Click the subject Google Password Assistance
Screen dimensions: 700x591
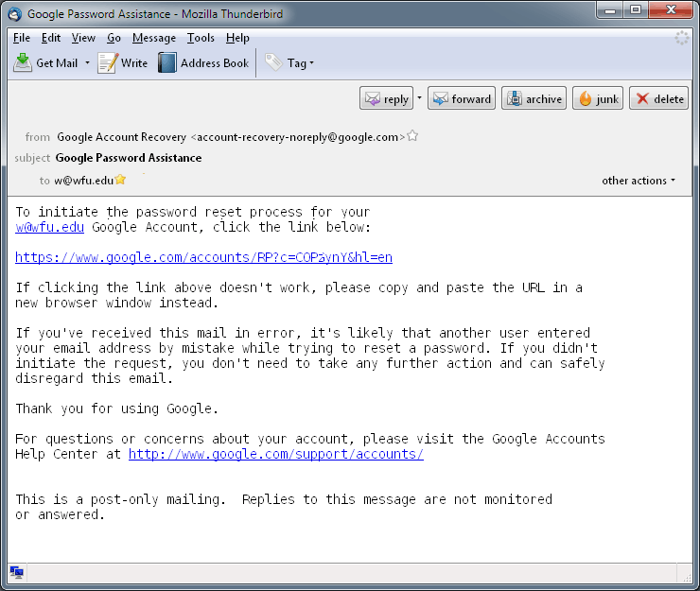(129, 158)
